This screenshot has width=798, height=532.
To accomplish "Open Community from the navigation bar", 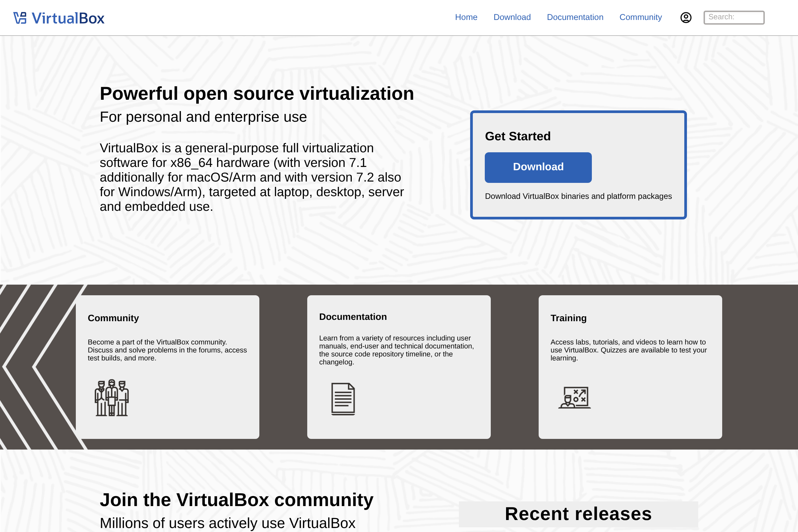I will coord(640,17).
